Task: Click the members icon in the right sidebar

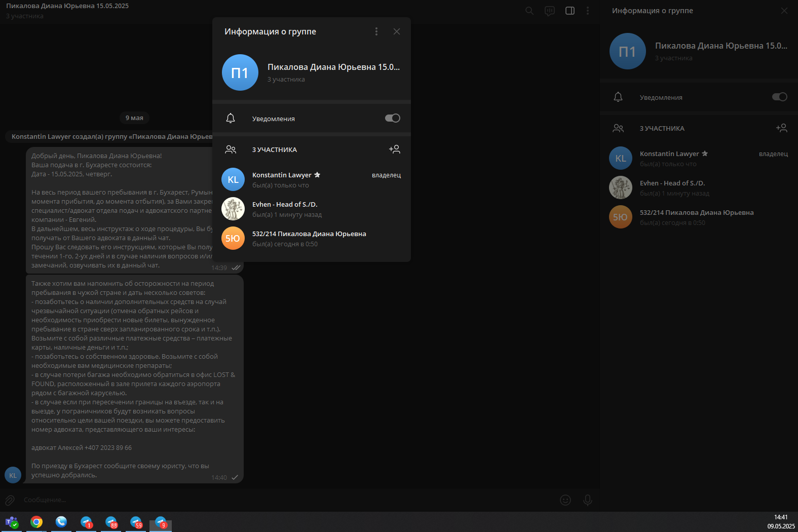Action: [618, 128]
